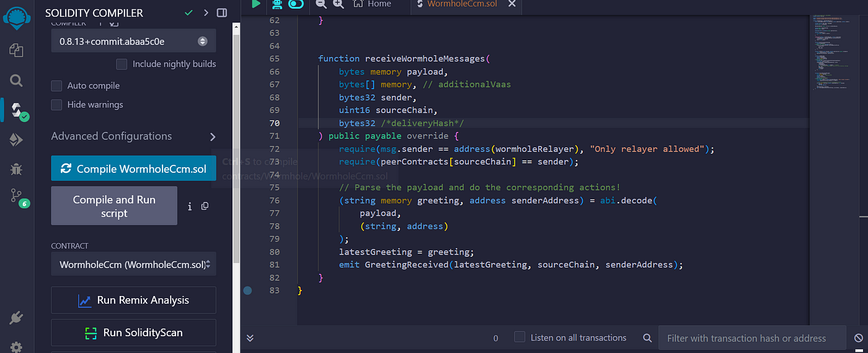Zoom out the editor font
Screen dimensions: 868x353
coord(321,4)
